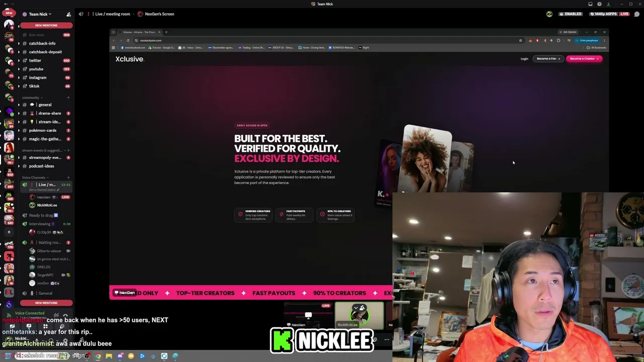Click the invite members icon beside Team Nick
644x362 pixels.
click(68, 14)
